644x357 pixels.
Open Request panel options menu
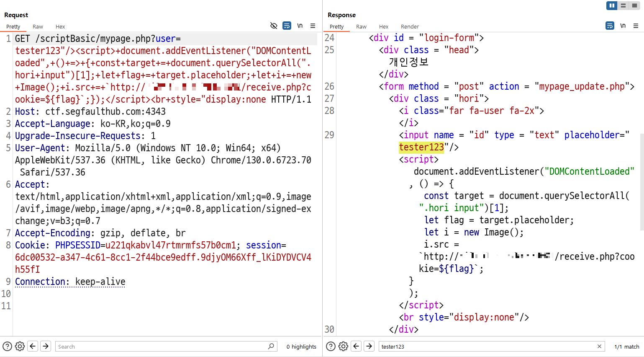(x=313, y=26)
